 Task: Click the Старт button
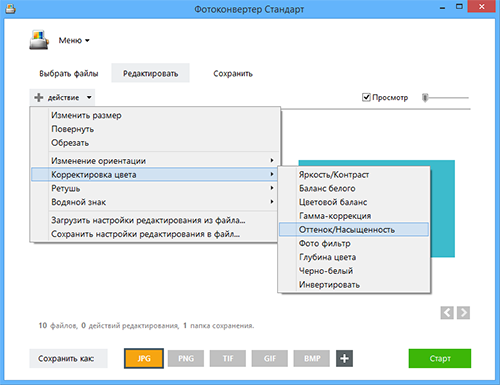point(440,358)
